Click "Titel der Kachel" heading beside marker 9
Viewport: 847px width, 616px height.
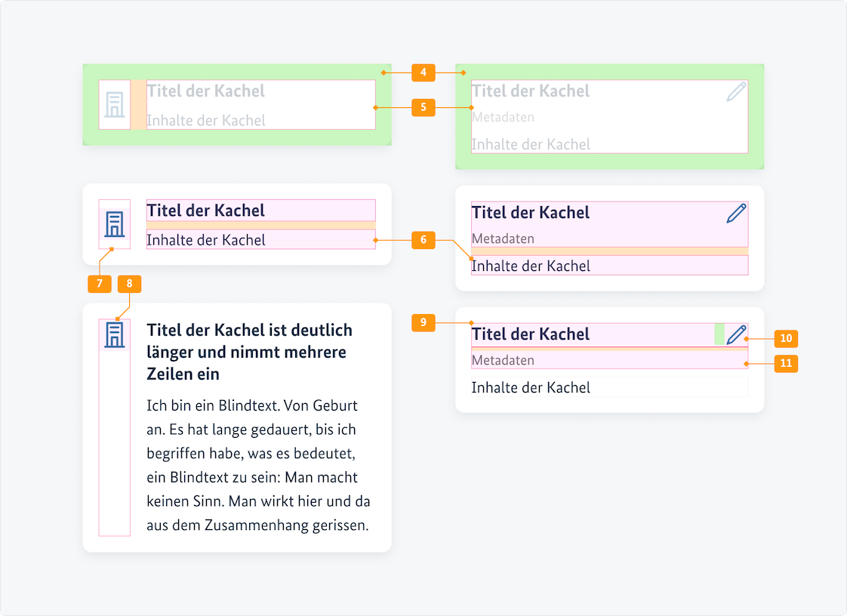click(531, 334)
